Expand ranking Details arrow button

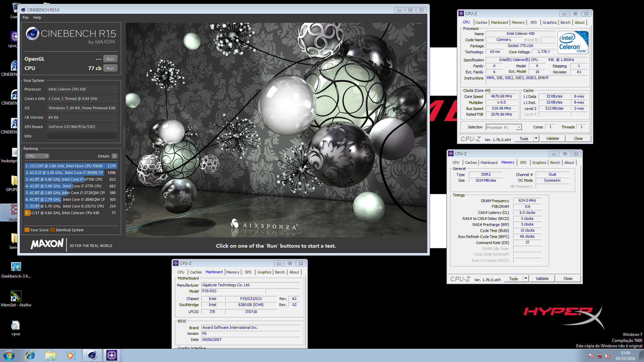point(115,156)
